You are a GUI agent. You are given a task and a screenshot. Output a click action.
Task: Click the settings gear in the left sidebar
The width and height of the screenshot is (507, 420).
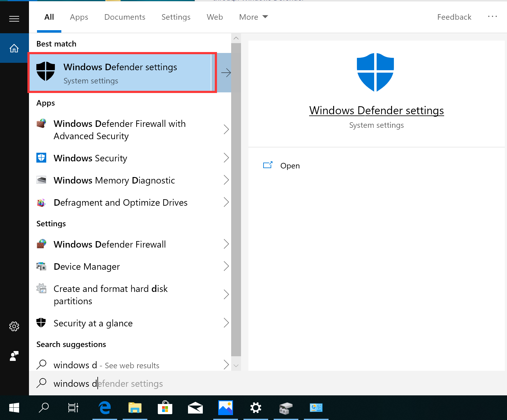pos(14,326)
